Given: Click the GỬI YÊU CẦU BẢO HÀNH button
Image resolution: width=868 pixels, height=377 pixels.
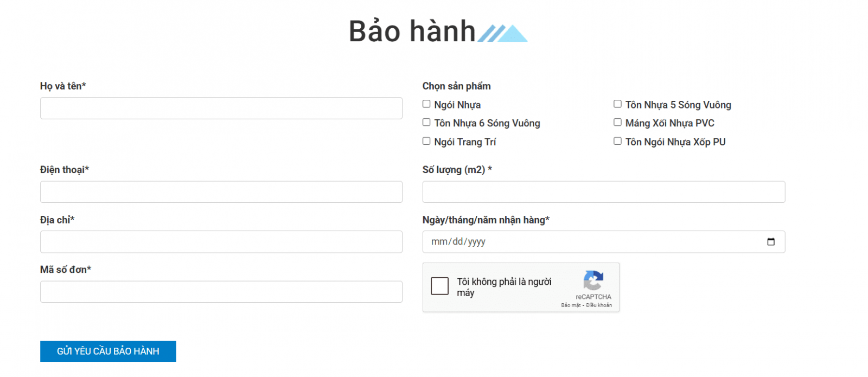Looking at the screenshot, I should (x=108, y=351).
